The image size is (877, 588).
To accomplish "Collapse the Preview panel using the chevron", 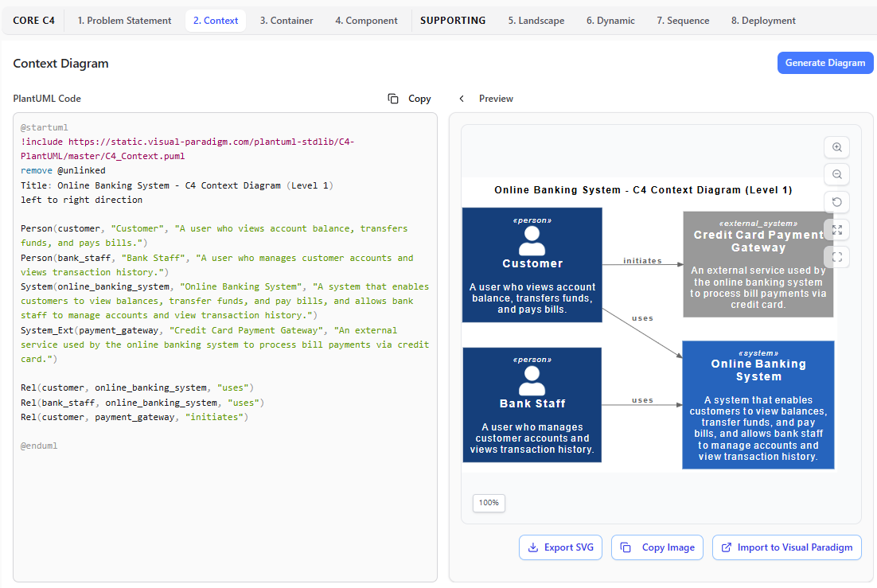I will pos(462,99).
